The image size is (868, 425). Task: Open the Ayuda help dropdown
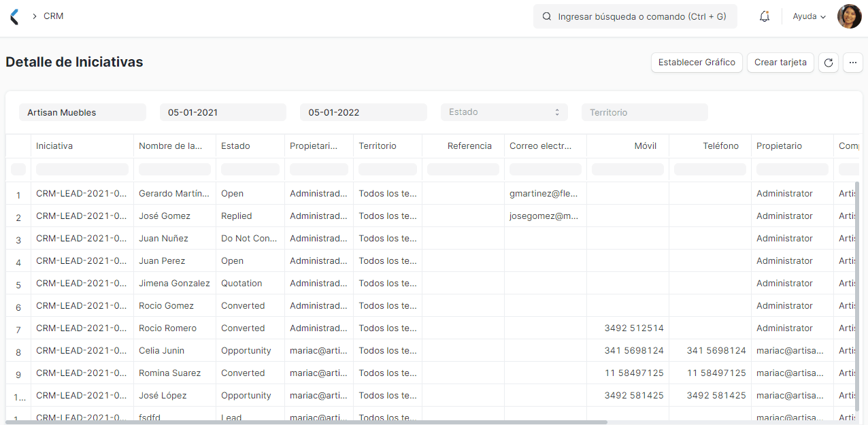(809, 16)
